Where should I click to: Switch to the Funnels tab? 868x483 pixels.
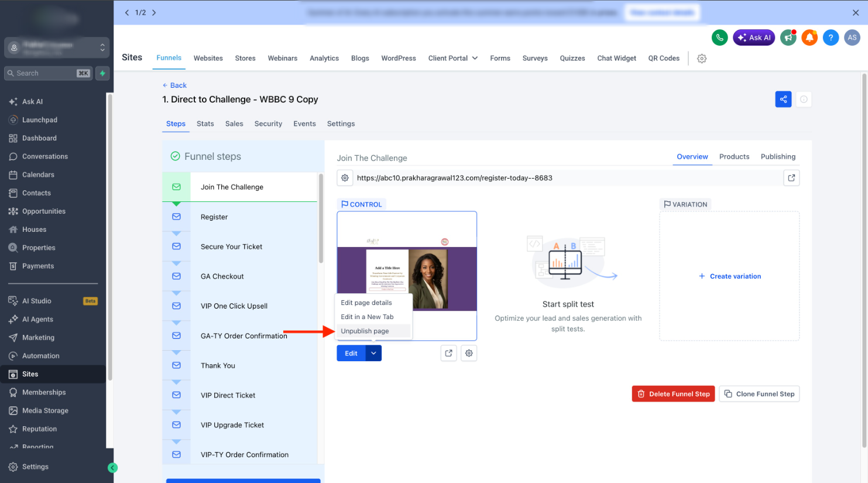(x=169, y=58)
